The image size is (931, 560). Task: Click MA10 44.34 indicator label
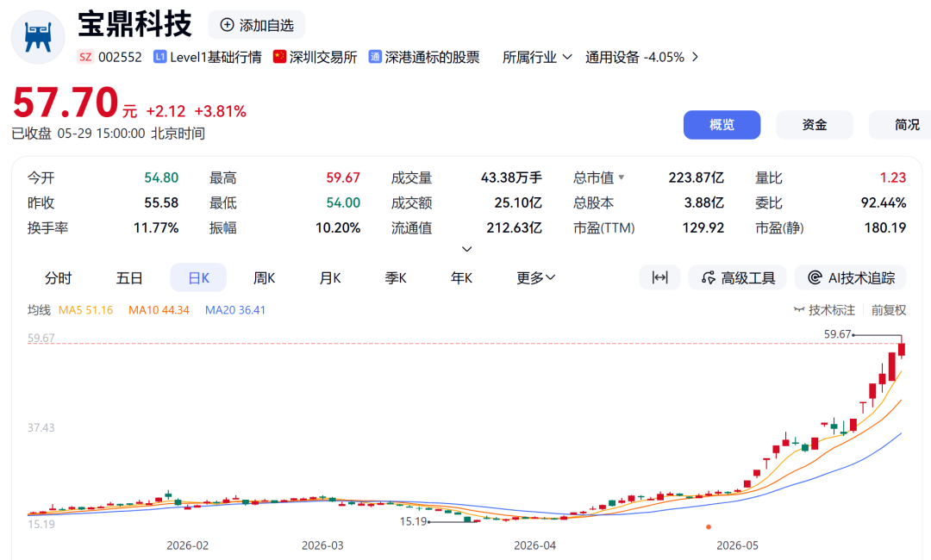(x=159, y=309)
